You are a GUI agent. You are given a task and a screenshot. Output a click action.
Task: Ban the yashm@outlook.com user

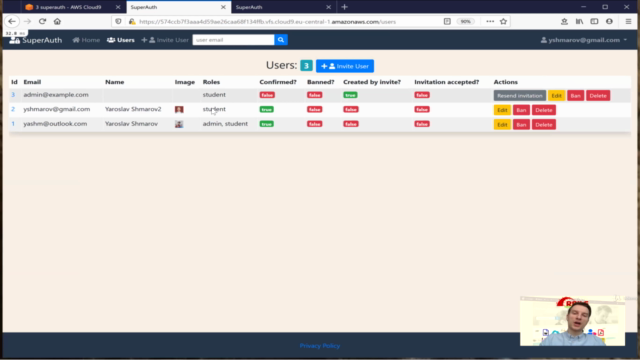pos(521,124)
